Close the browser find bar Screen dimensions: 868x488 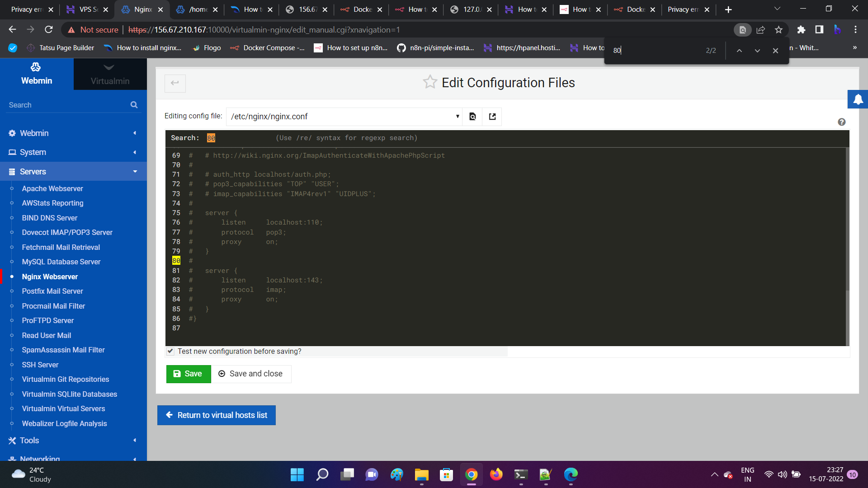[775, 51]
